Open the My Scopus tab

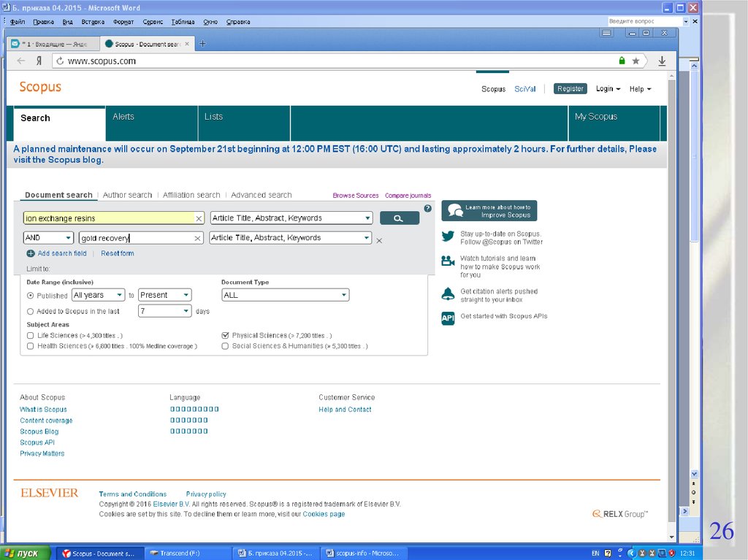pyautogui.click(x=614, y=123)
